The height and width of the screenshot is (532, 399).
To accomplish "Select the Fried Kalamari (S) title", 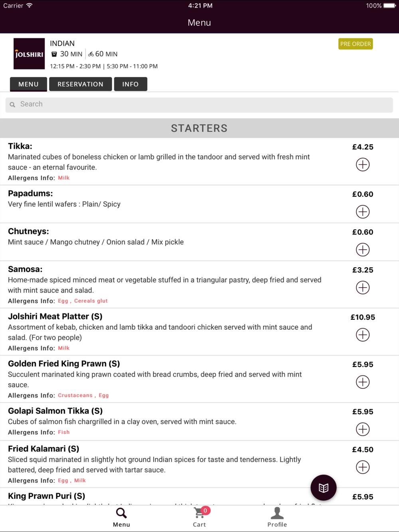I will coord(43,449).
